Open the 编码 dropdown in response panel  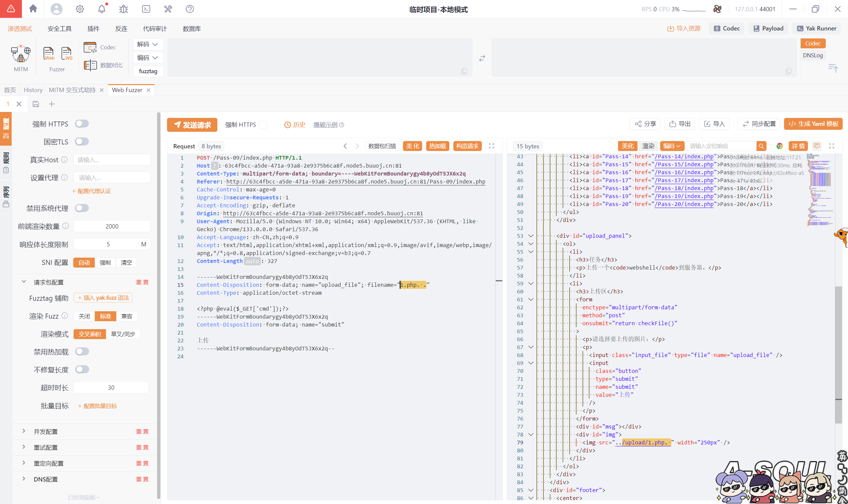(x=672, y=146)
